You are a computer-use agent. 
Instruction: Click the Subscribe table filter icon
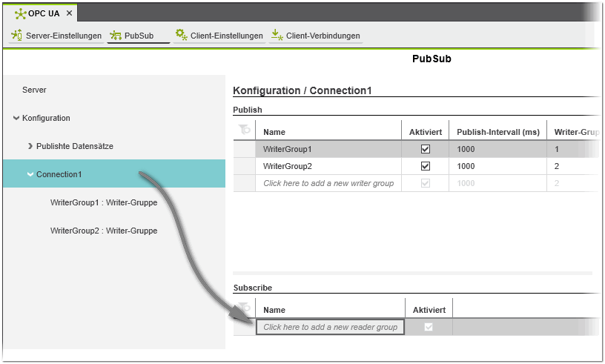pos(245,308)
